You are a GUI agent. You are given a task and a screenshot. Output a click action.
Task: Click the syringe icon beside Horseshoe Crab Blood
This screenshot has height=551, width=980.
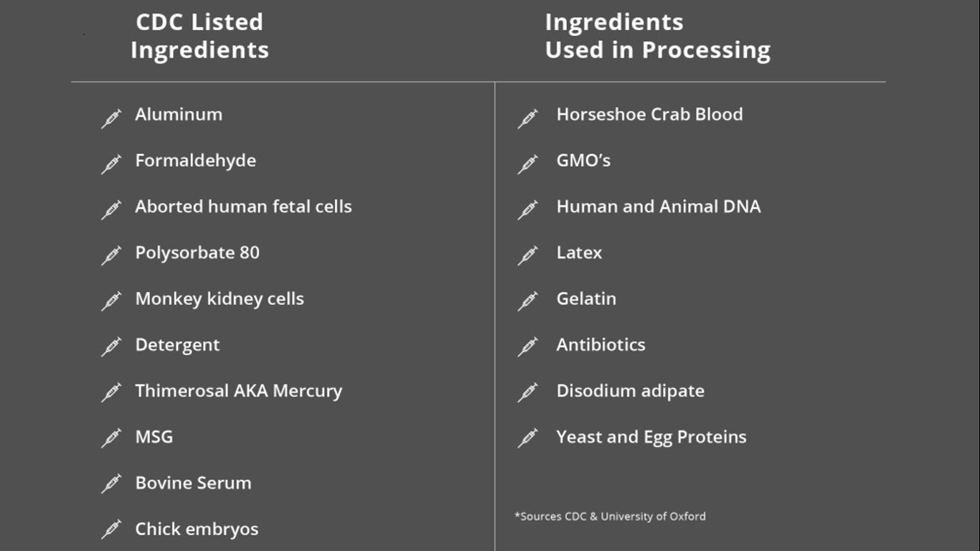tap(528, 118)
